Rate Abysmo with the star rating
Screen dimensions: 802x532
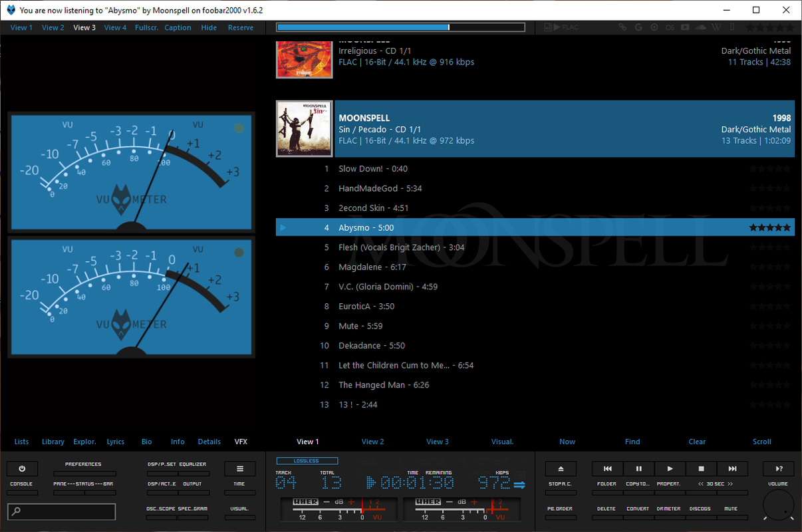770,227
